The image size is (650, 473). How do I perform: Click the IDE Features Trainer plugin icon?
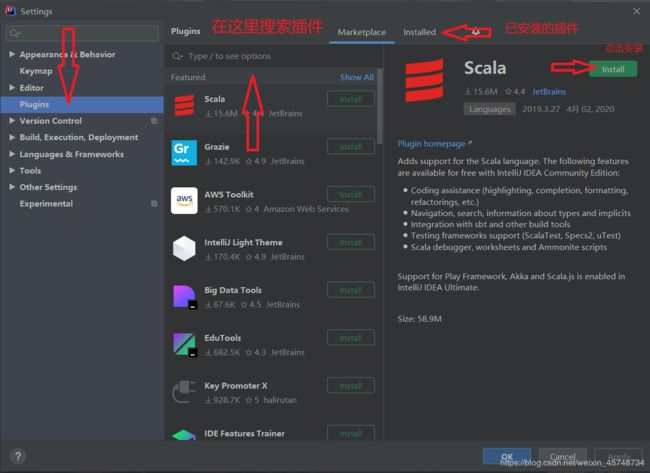(x=184, y=434)
